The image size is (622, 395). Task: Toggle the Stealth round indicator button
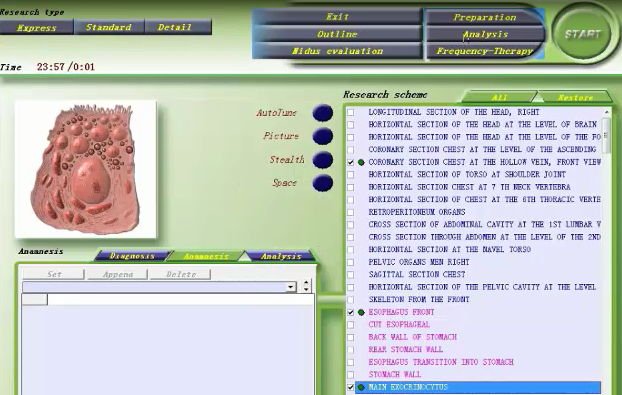[x=323, y=159]
